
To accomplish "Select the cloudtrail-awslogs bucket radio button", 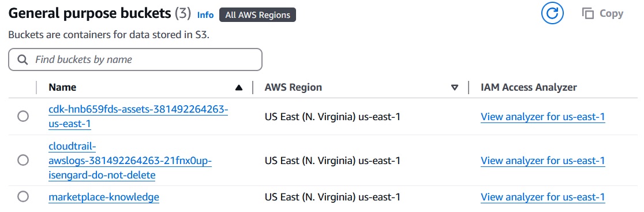I will [23, 160].
